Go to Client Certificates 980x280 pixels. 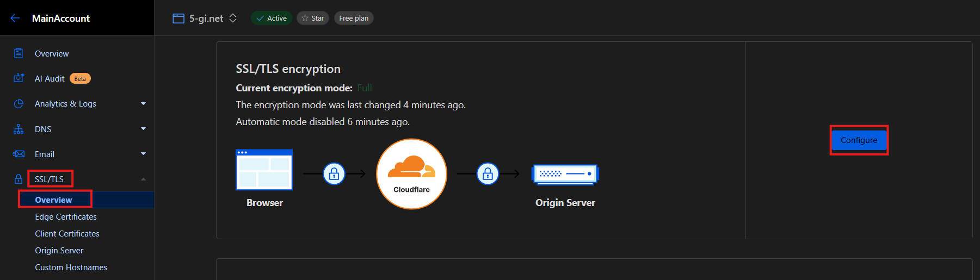pyautogui.click(x=67, y=233)
